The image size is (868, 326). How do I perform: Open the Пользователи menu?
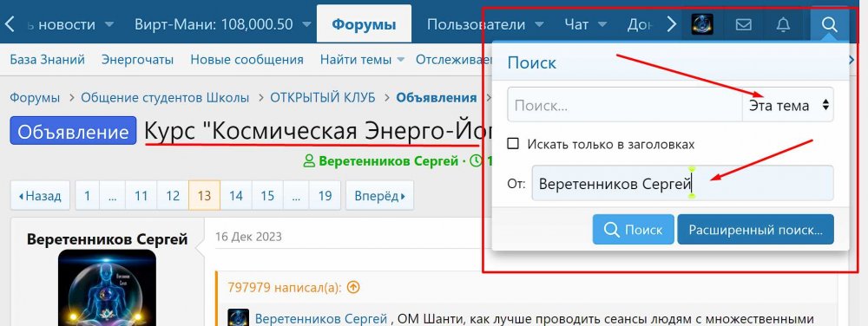tap(476, 24)
